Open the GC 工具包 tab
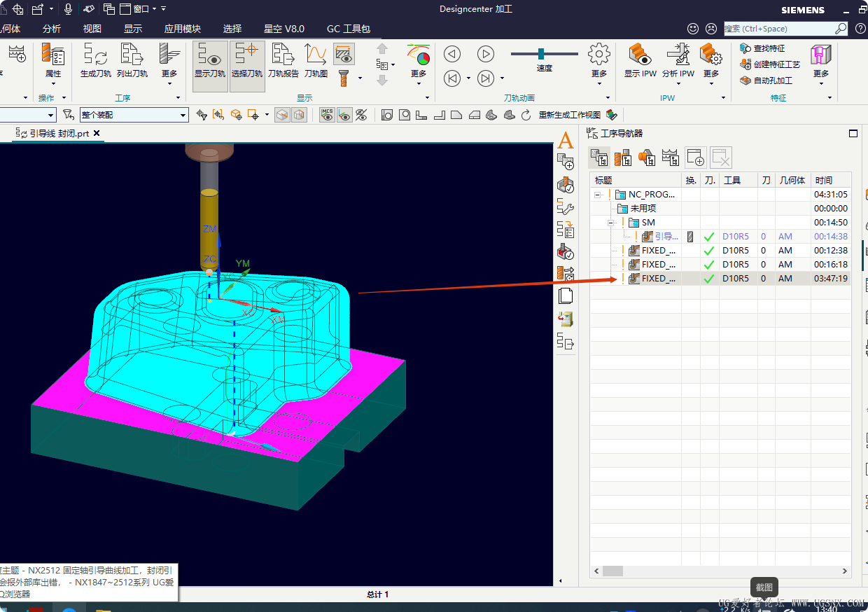The image size is (868, 612). (x=349, y=29)
